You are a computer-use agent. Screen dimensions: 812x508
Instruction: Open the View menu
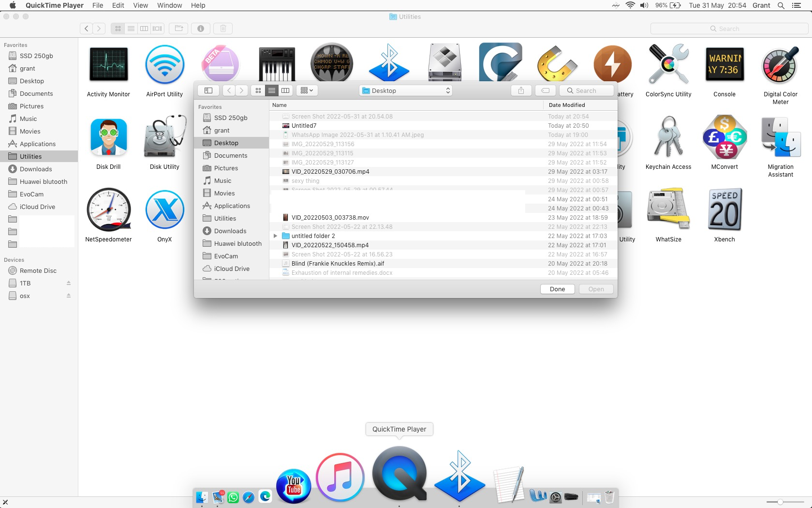[x=140, y=5]
